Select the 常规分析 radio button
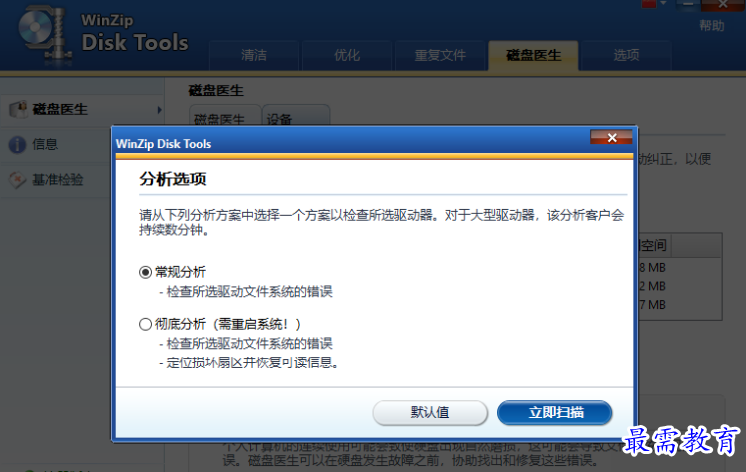 pos(145,272)
